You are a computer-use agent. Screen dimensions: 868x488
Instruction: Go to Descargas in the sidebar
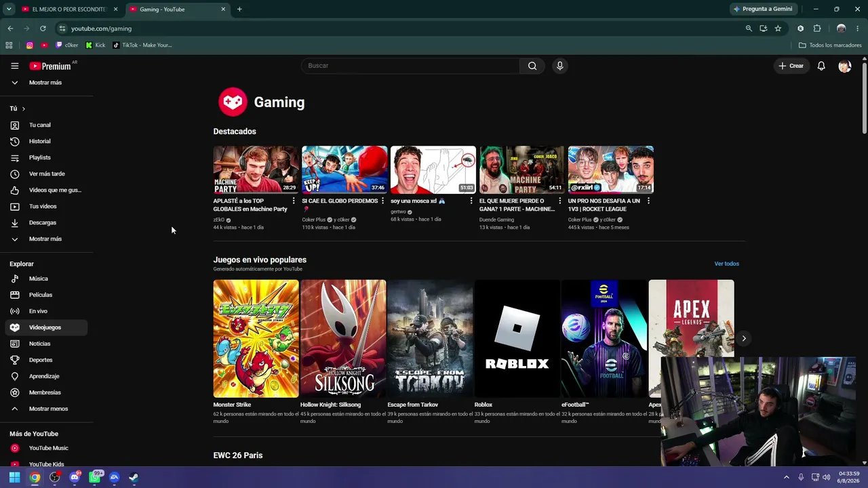(46, 222)
